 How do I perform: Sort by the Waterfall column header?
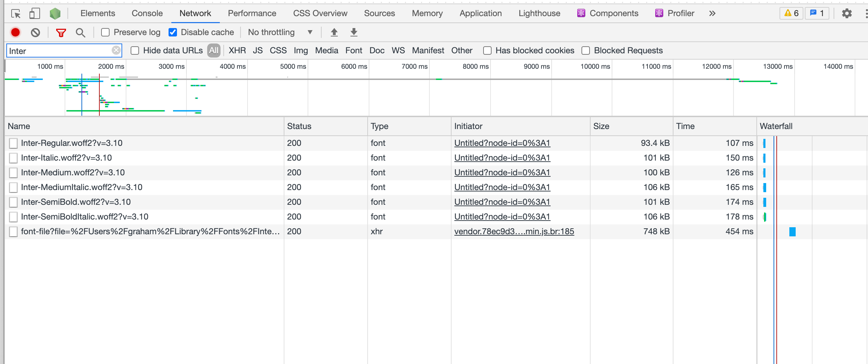812,126
